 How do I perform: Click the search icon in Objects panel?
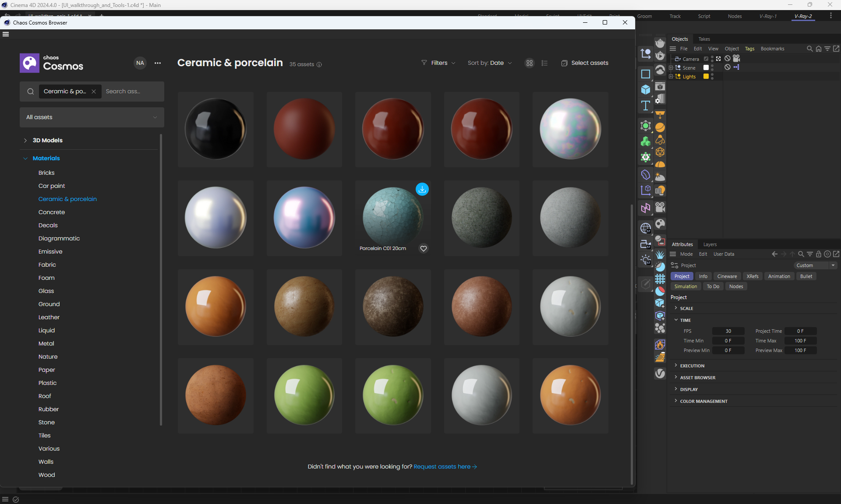tap(809, 49)
